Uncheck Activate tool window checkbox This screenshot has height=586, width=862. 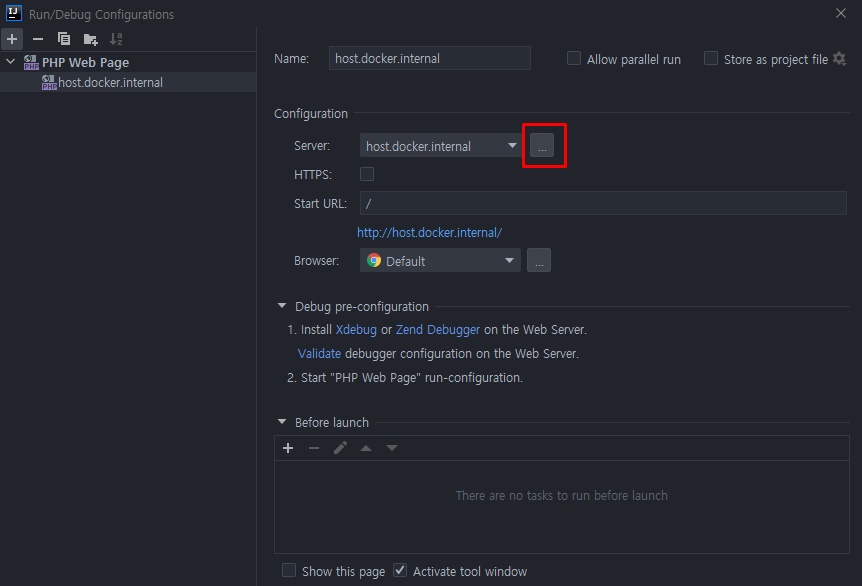pyautogui.click(x=400, y=571)
